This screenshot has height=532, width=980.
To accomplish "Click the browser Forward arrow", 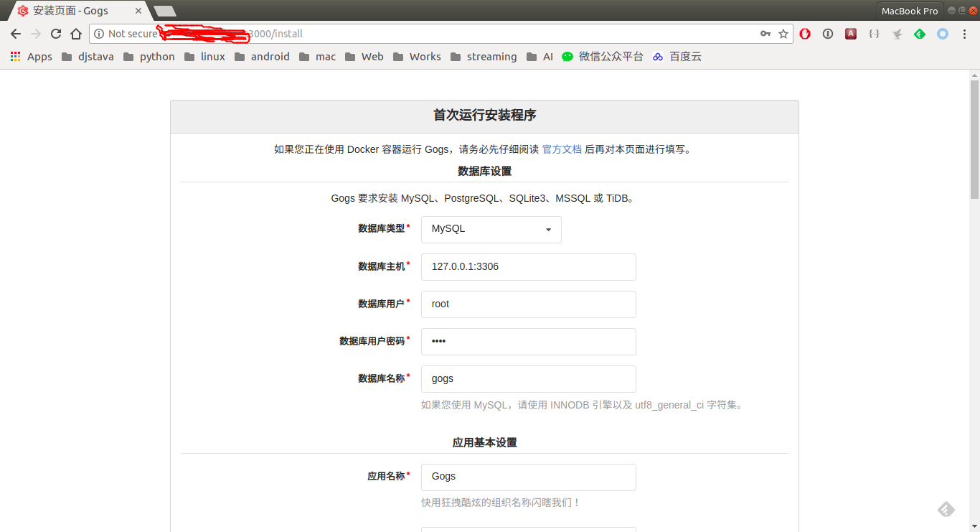I will [36, 34].
